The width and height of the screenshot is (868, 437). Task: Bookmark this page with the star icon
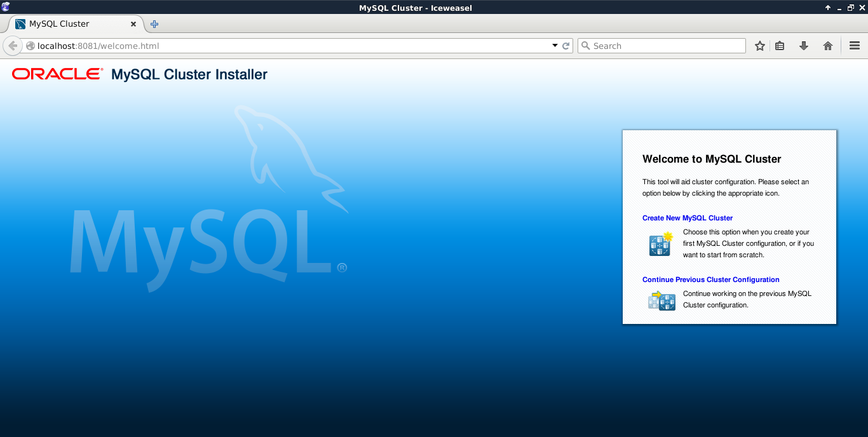point(759,46)
